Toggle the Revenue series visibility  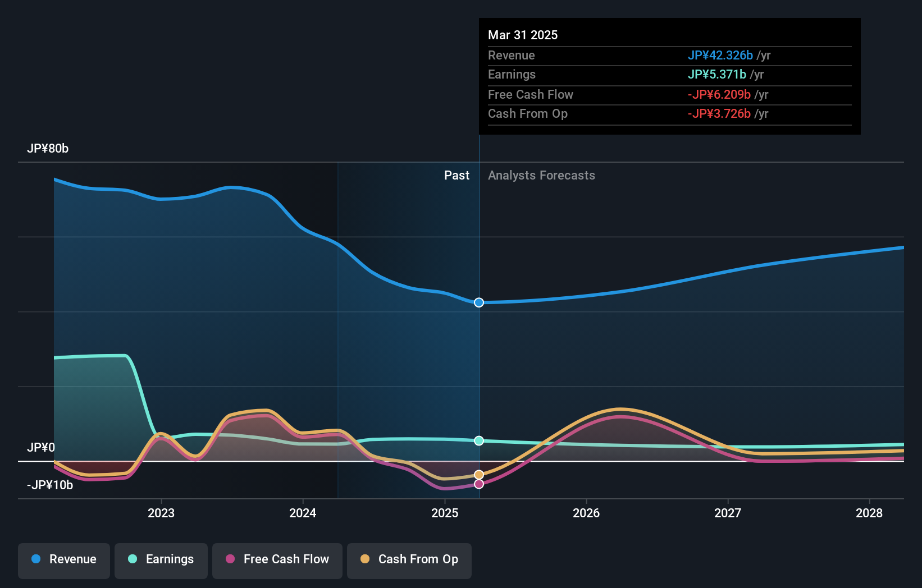(63, 559)
